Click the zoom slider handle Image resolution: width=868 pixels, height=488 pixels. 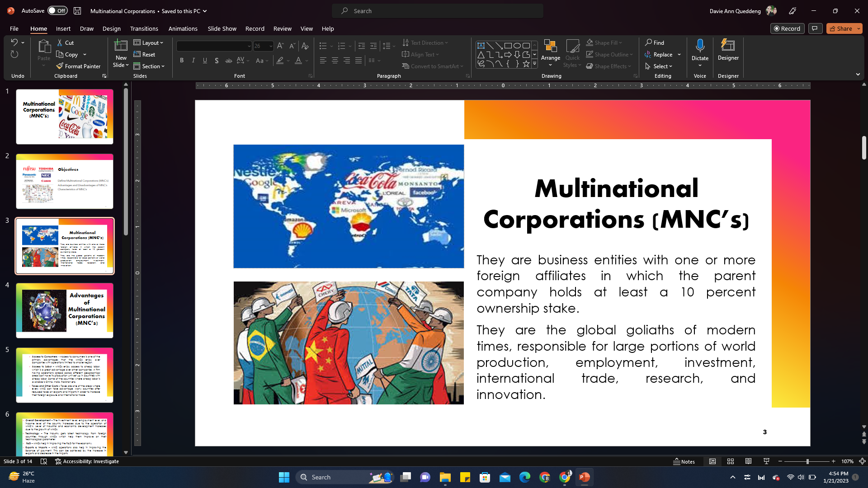click(807, 461)
